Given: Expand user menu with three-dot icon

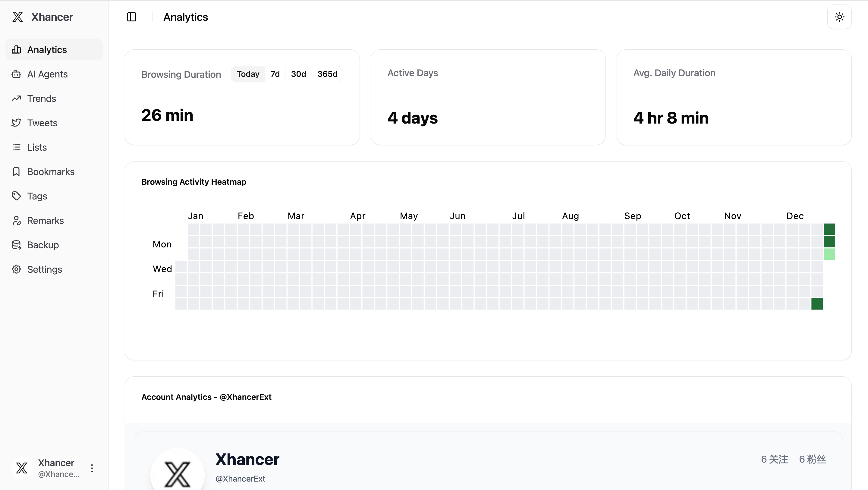Looking at the screenshot, I should [92, 468].
